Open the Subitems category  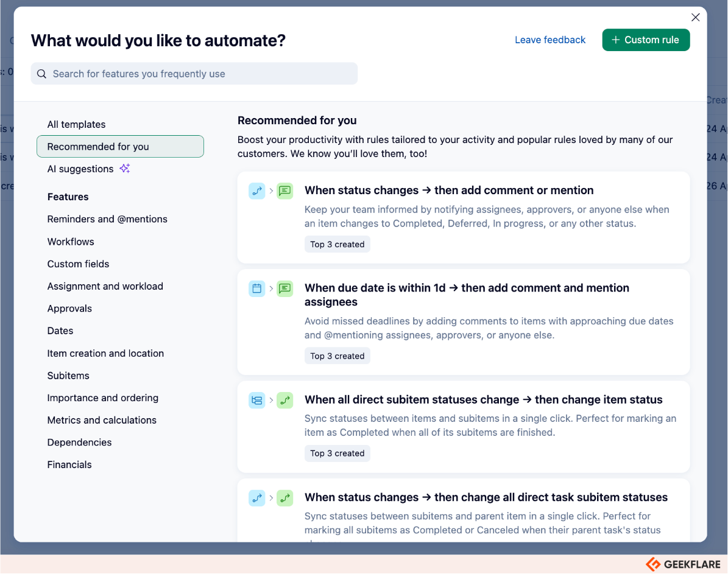[68, 376]
